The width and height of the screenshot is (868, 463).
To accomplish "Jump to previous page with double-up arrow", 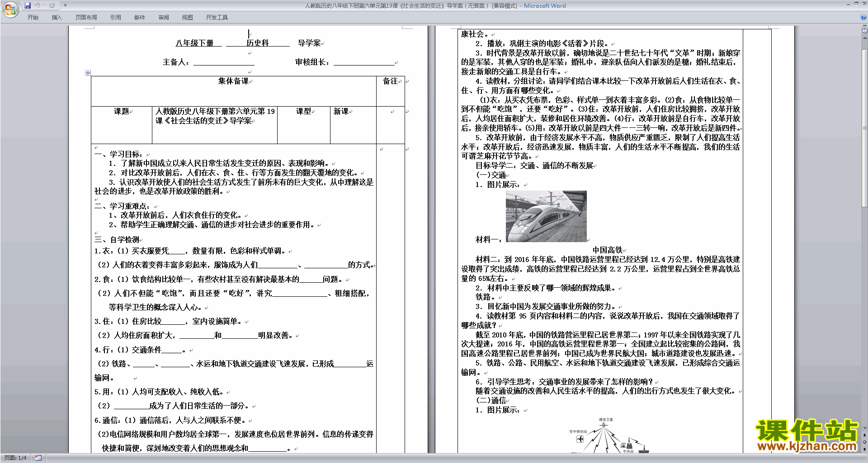I will click(864, 435).
